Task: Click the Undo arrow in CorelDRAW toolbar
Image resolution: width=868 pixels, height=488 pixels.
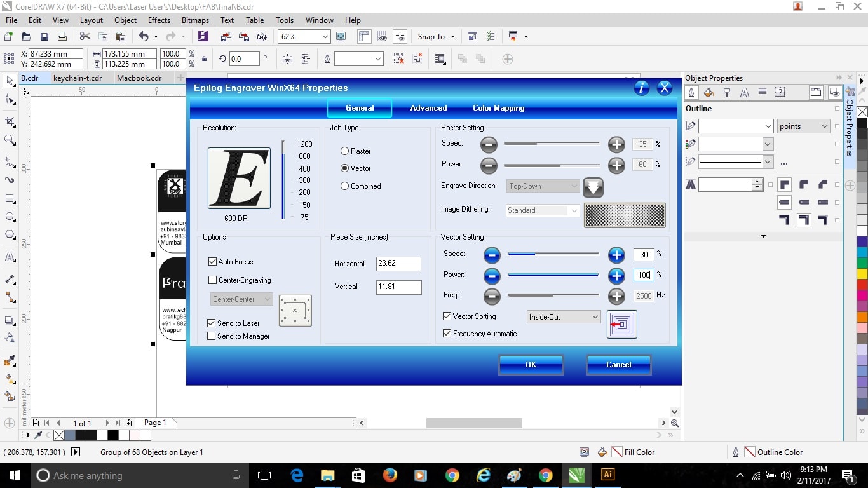Action: tap(144, 37)
